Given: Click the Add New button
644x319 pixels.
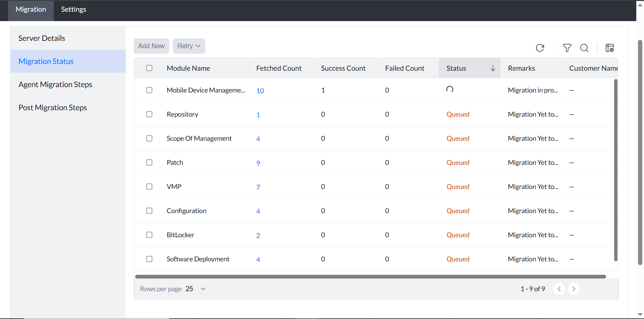Looking at the screenshot, I should click(151, 46).
